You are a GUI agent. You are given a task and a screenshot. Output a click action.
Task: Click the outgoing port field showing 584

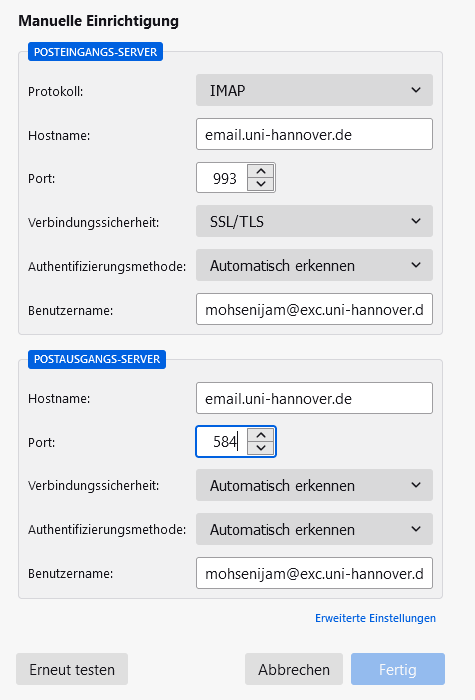coord(222,442)
